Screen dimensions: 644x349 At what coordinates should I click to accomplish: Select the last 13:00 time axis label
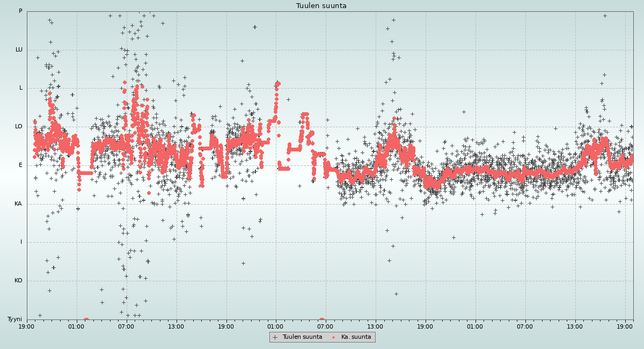(575, 326)
